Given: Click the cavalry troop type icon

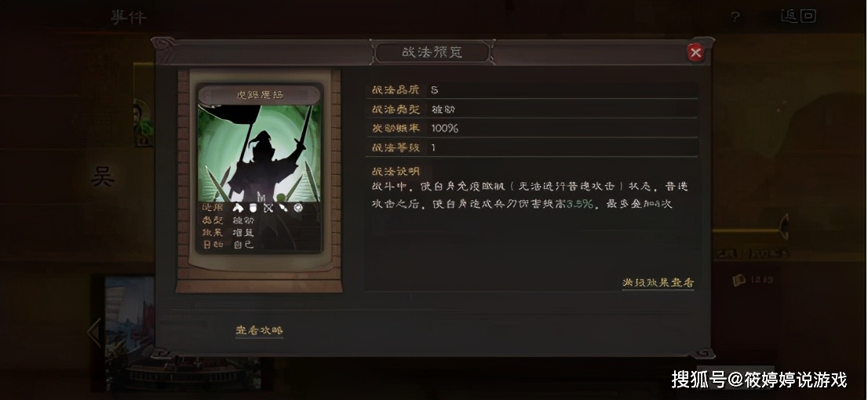Looking at the screenshot, I should [238, 208].
